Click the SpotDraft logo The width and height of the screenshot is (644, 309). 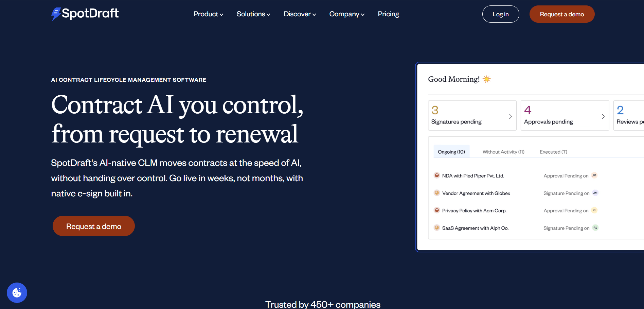(x=85, y=14)
